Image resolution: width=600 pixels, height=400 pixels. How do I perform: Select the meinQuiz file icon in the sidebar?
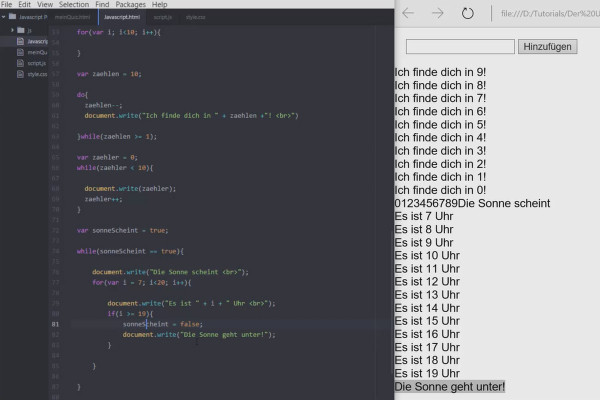20,52
